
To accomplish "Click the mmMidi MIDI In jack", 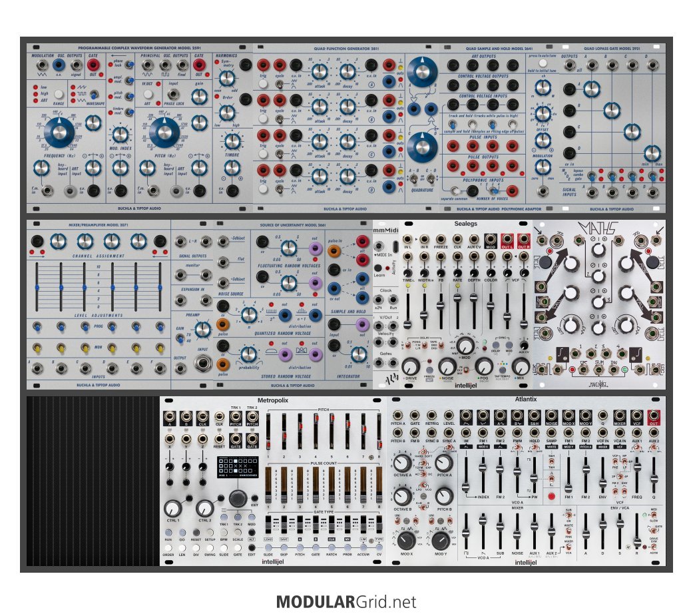I will (x=379, y=246).
